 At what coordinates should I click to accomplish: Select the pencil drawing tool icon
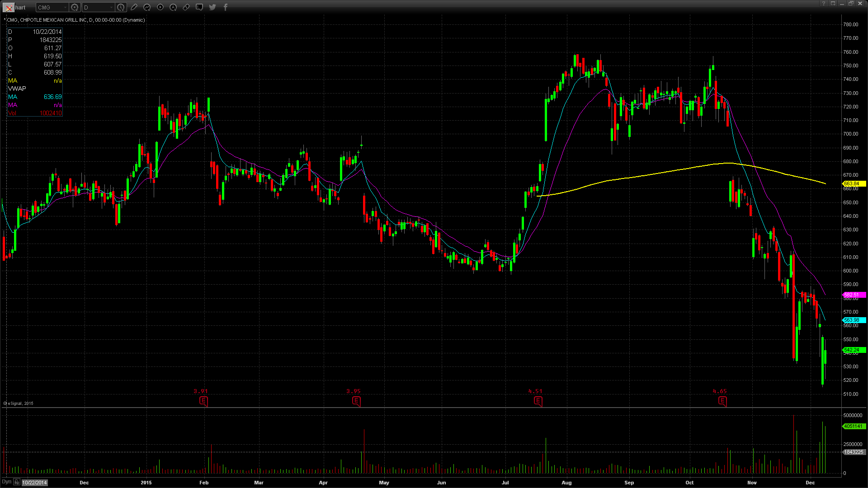(134, 7)
